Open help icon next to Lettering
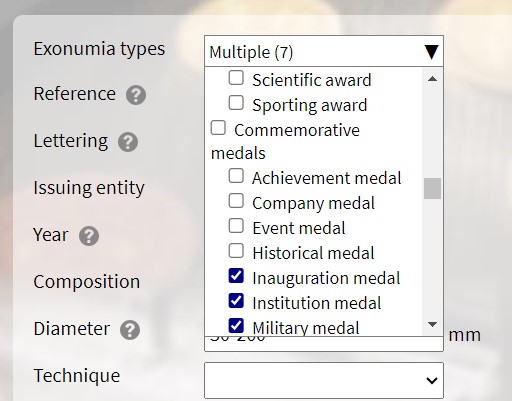Screen dimensions: 512x401 (x=128, y=142)
